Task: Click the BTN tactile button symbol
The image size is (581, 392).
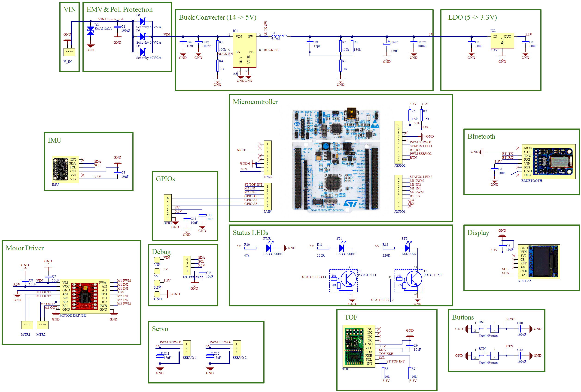Action: point(485,356)
